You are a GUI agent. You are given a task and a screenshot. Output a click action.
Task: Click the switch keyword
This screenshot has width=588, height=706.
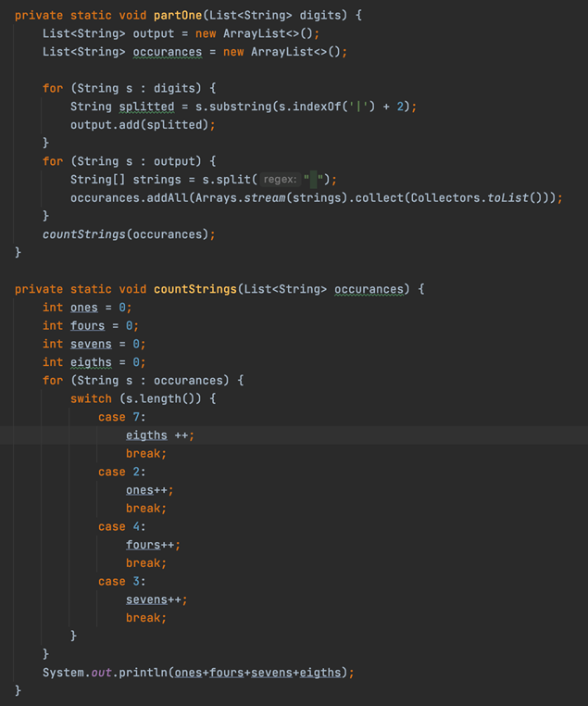pyautogui.click(x=91, y=399)
